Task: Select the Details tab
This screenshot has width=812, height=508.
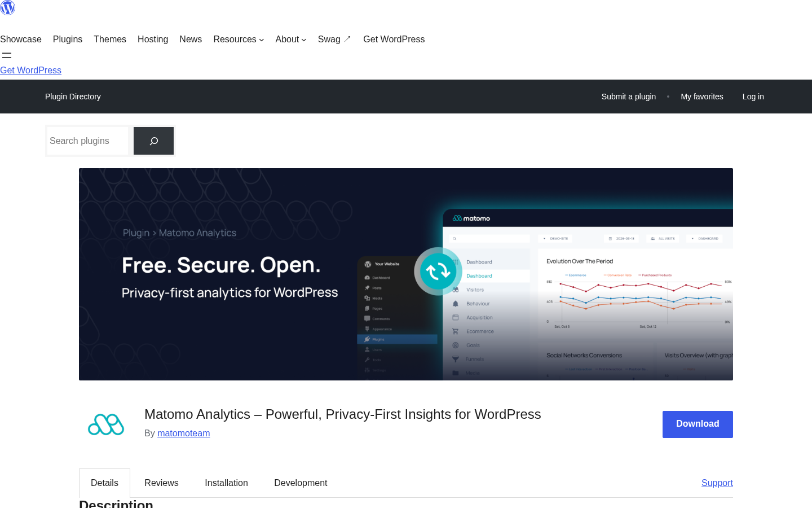Action: coord(104,483)
